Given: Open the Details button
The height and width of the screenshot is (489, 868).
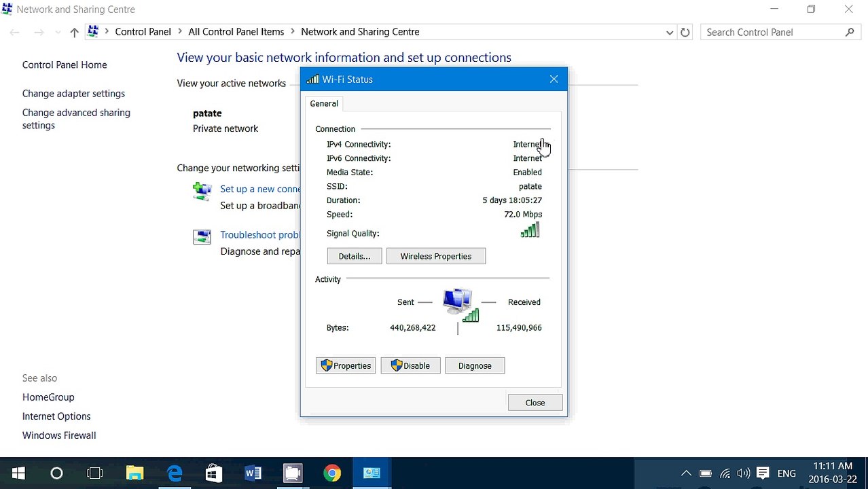Looking at the screenshot, I should (355, 256).
